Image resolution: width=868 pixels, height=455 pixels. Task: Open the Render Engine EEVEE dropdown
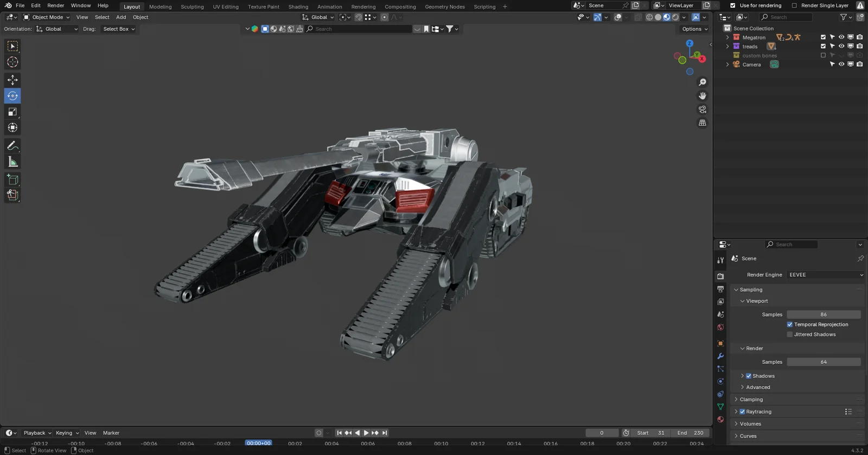826,275
